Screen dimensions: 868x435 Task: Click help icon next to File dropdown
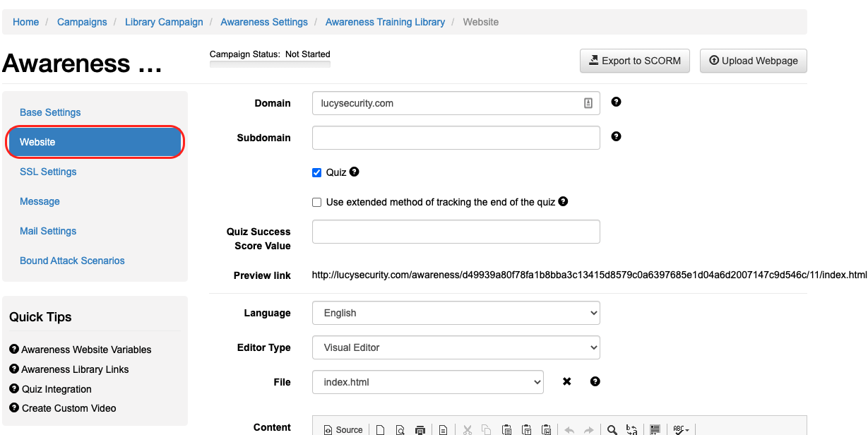(595, 381)
